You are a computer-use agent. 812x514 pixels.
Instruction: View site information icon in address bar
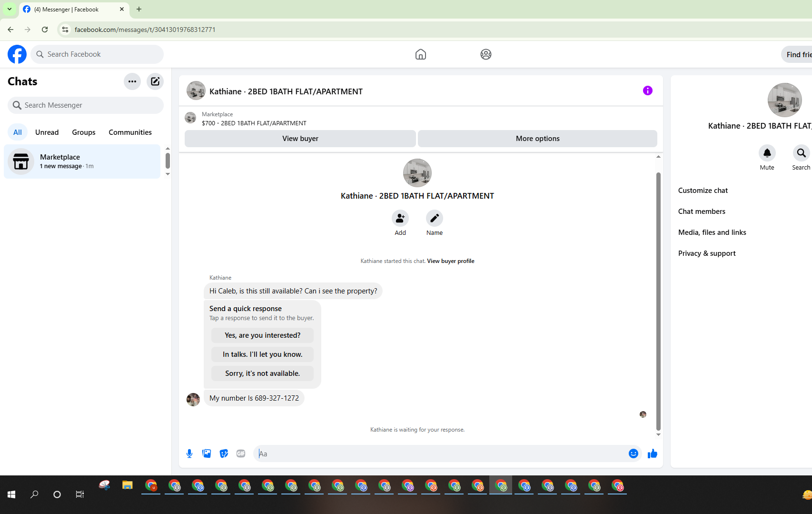(65, 30)
